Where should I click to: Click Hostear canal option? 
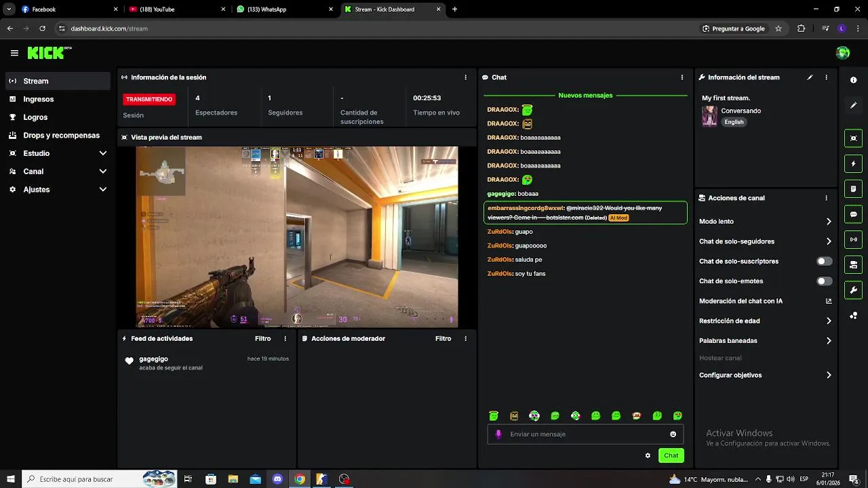click(x=720, y=358)
